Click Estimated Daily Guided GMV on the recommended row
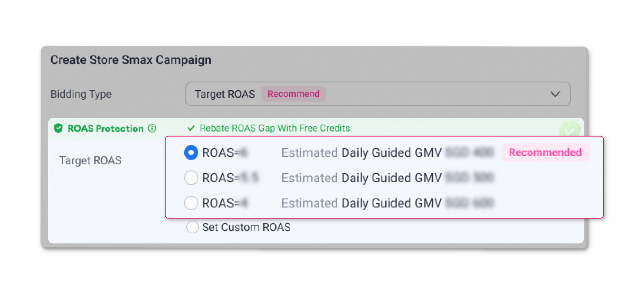 (361, 153)
